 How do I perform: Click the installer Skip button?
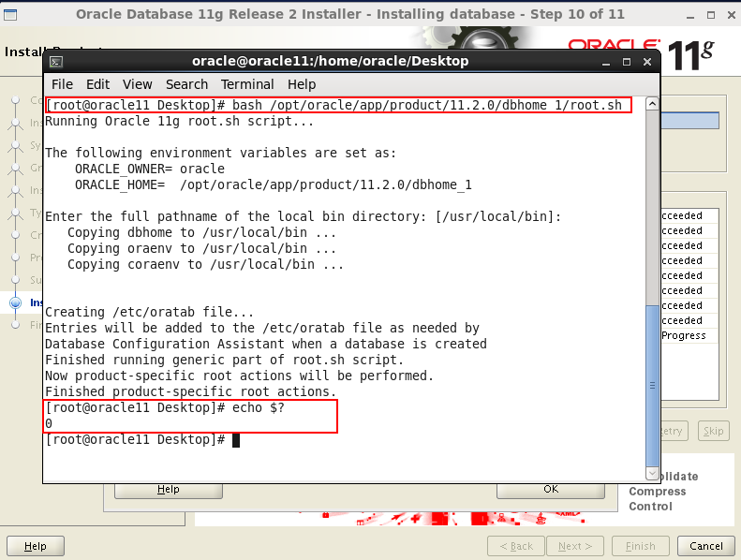(713, 431)
